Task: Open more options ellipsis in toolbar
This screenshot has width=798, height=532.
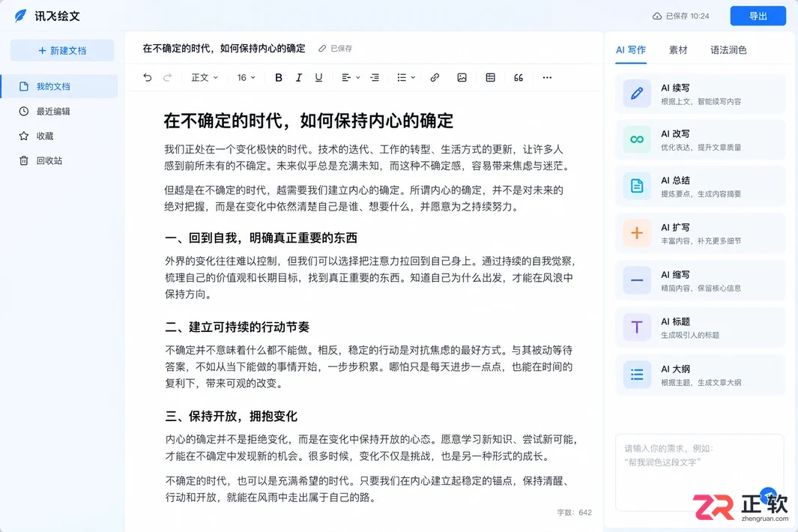Action: (x=547, y=77)
